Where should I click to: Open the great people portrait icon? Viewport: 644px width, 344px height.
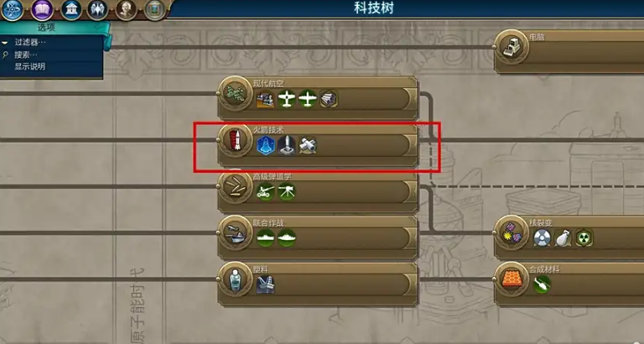[126, 10]
